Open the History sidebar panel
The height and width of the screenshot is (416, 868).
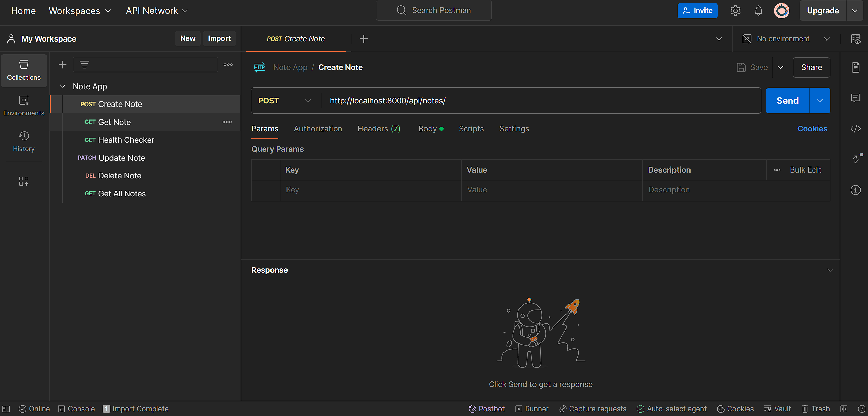pos(24,142)
